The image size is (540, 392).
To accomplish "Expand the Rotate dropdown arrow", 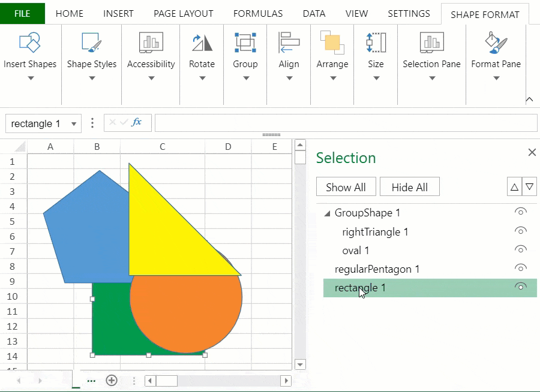I will pos(203,78).
